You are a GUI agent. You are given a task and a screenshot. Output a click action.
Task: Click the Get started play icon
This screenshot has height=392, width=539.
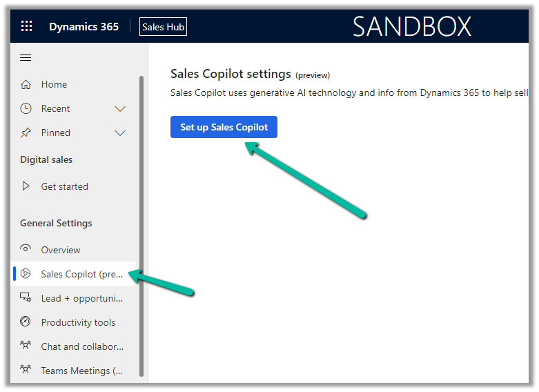coord(26,186)
